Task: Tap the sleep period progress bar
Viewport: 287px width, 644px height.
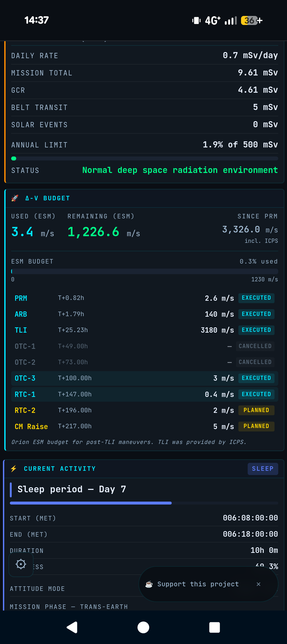Action: pos(144,503)
